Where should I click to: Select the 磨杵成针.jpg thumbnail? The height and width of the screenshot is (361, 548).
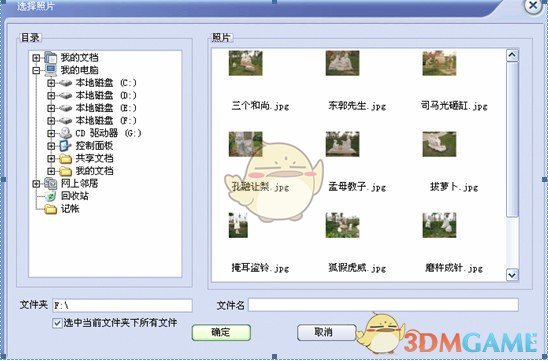[439, 225]
